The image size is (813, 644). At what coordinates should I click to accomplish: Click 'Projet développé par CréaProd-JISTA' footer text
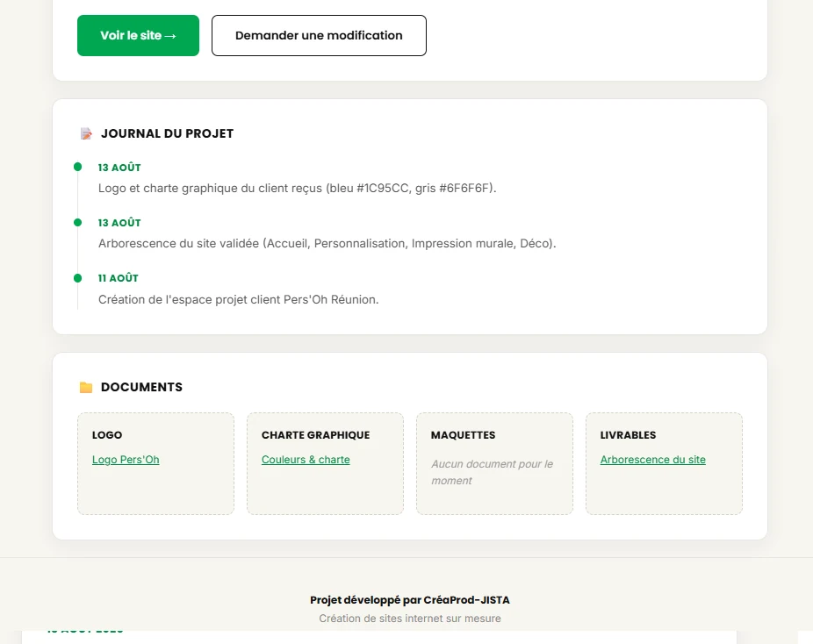(x=410, y=600)
